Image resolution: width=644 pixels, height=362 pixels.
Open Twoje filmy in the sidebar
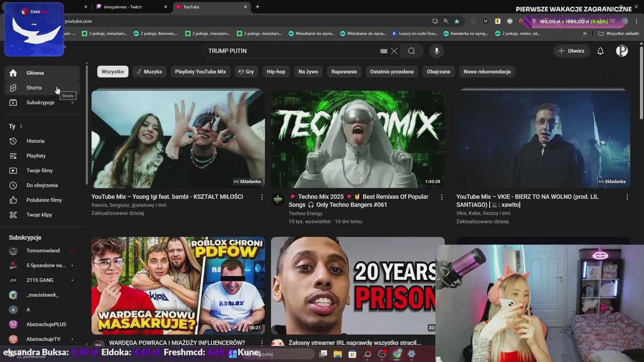click(42, 170)
